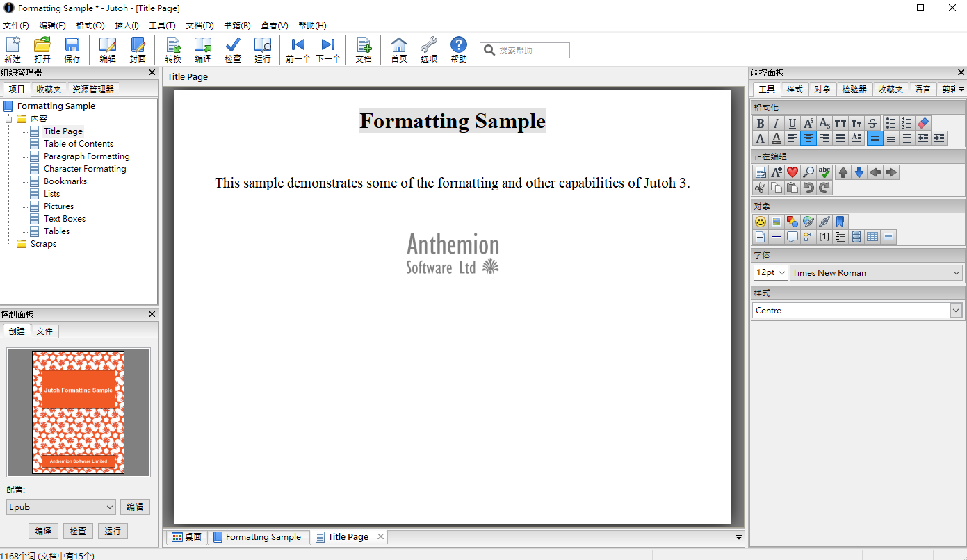Toggle justified paragraph alignment
The image size is (967, 560).
840,138
